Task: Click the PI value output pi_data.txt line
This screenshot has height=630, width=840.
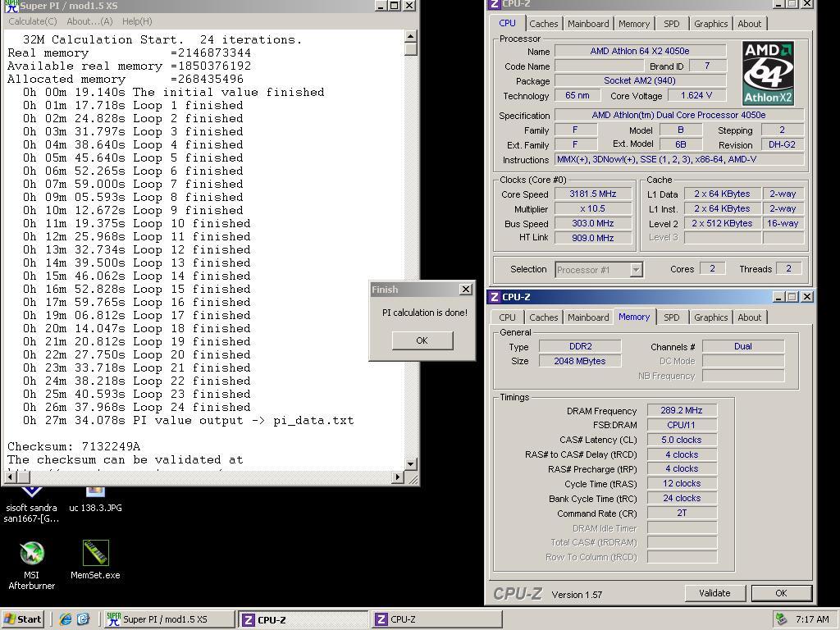Action: point(188,421)
